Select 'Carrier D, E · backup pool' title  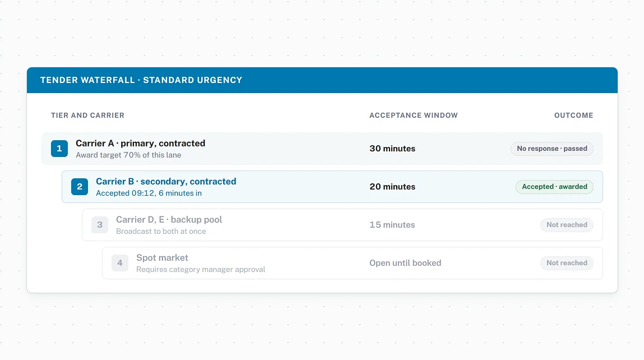169,219
